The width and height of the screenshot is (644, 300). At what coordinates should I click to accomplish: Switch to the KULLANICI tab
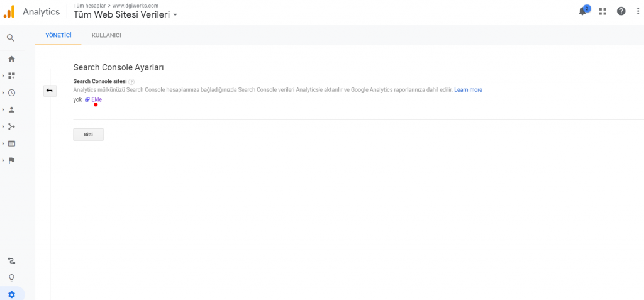pos(106,35)
